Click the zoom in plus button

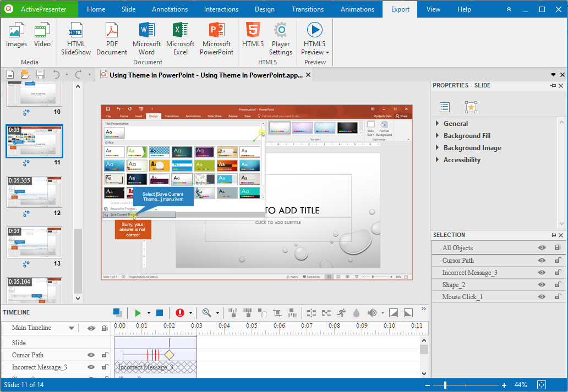(504, 385)
